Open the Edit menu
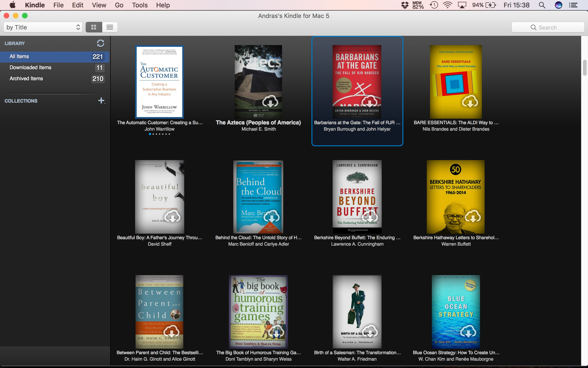The image size is (588, 368). click(78, 5)
